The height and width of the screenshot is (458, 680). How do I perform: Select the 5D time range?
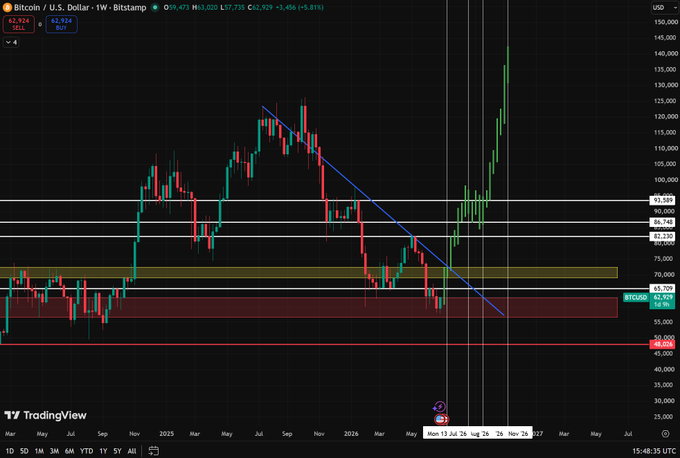[24, 451]
